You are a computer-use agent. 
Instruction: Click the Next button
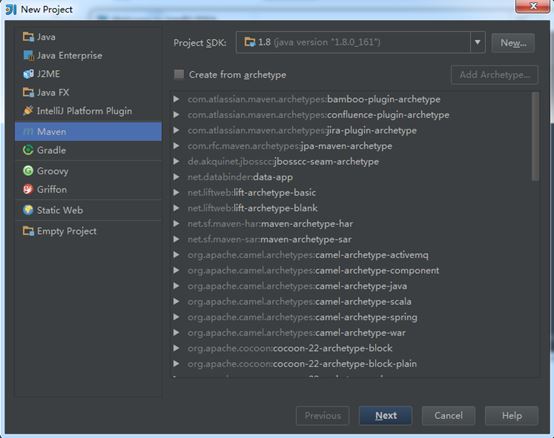[385, 415]
